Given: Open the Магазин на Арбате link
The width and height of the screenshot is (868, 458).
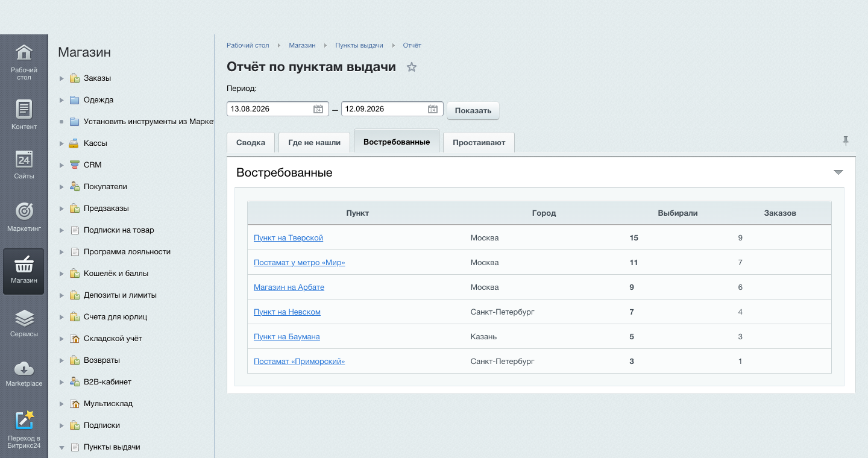Looking at the screenshot, I should (x=289, y=287).
